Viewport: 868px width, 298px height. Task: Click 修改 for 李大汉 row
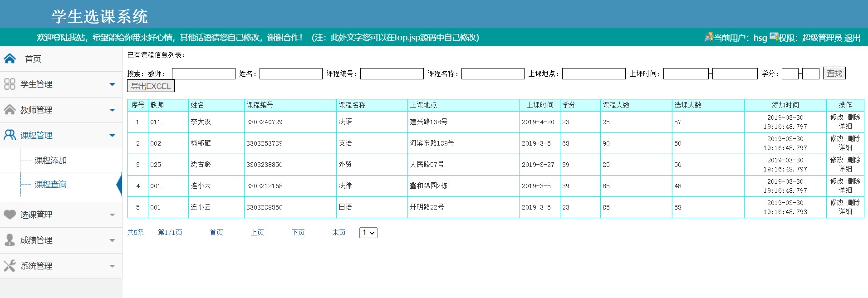coord(837,117)
